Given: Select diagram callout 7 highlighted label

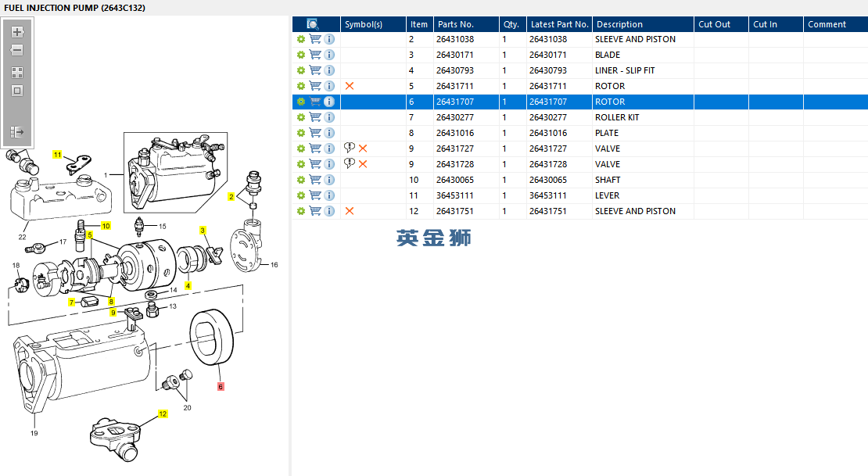Looking at the screenshot, I should tap(71, 302).
